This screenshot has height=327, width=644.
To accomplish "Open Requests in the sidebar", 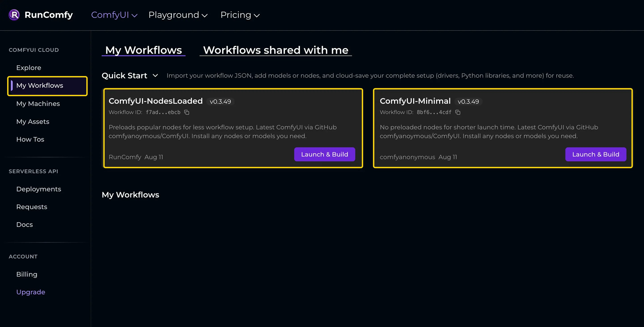I will tap(32, 207).
